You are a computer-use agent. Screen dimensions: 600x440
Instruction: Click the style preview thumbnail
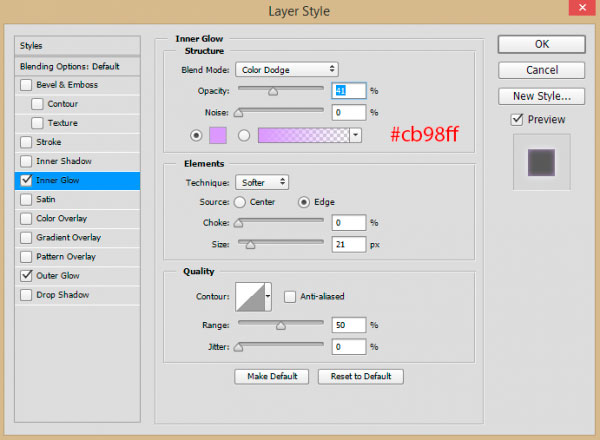tap(541, 162)
